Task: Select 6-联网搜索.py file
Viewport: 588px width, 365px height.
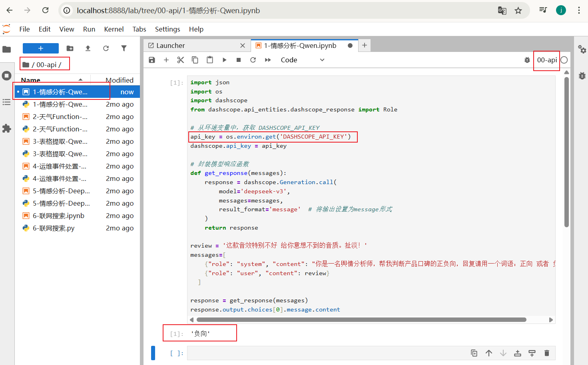Action: (x=78, y=228)
